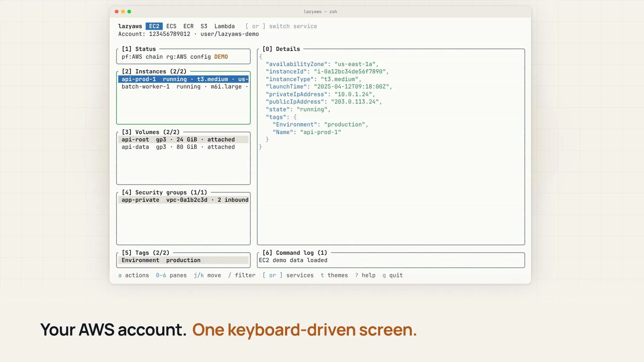This screenshot has width=644, height=362.
Task: Open themes via the 't themes' hint
Action: (x=334, y=275)
